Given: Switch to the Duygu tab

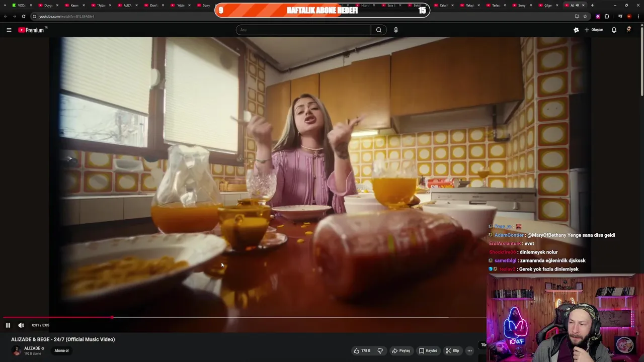Looking at the screenshot, I should pos(48,5).
